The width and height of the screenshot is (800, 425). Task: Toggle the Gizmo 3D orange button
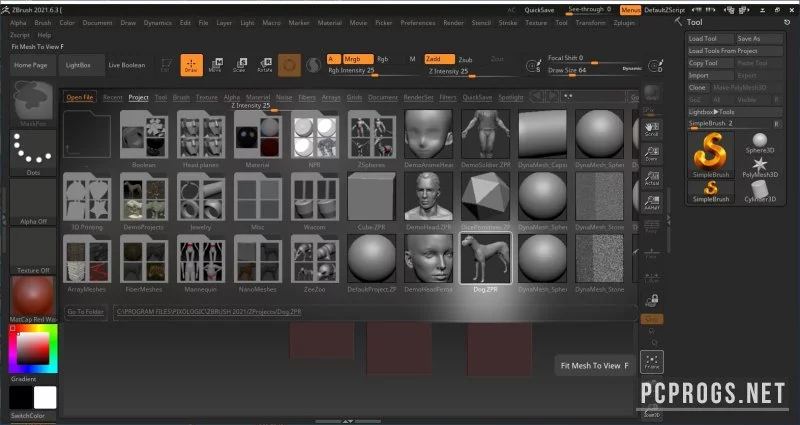coord(289,65)
